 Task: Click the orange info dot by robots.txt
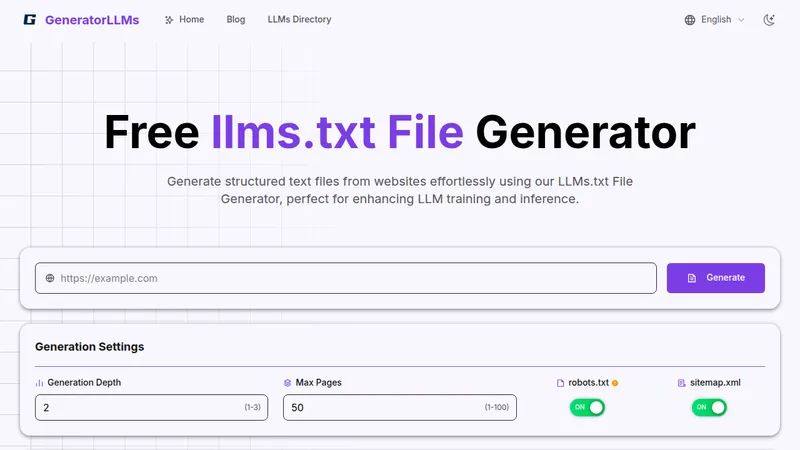coord(615,383)
